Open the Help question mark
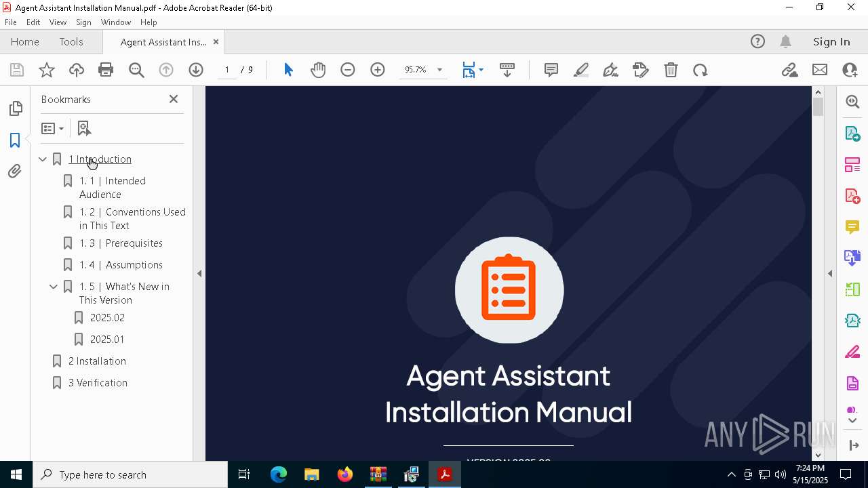Screen dimensions: 868x488 click(x=757, y=42)
